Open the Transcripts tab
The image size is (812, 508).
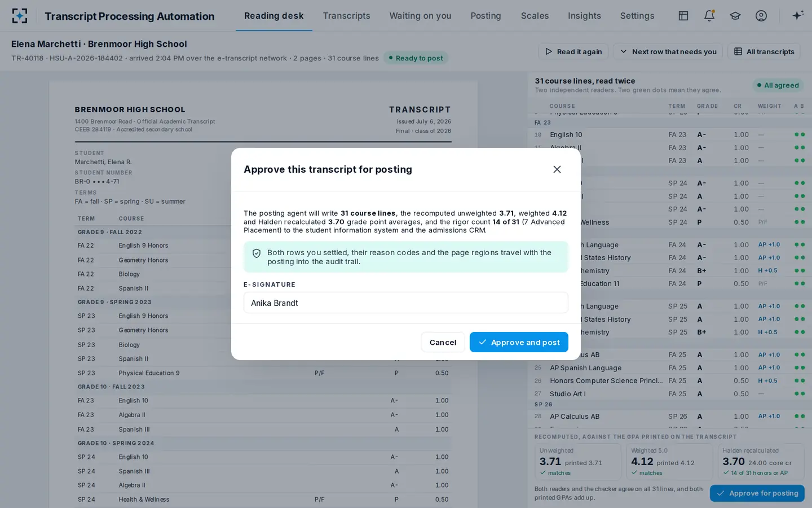click(x=347, y=16)
